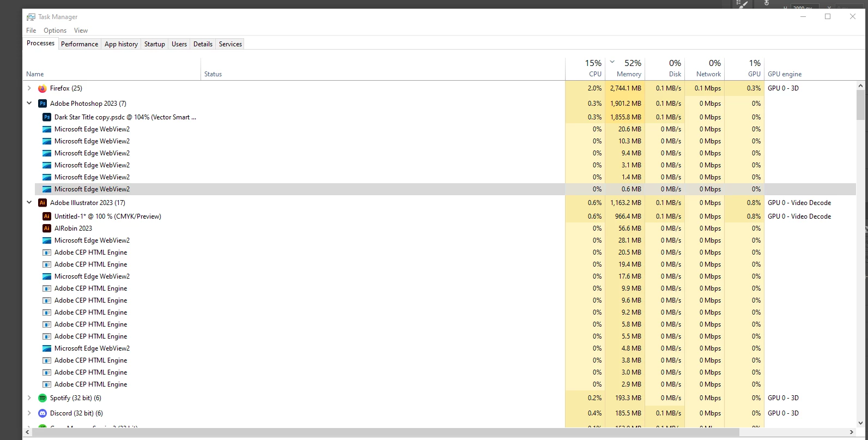The height and width of the screenshot is (440, 868).
Task: Expand the Discord (32 bit) group
Action: [x=29, y=413]
